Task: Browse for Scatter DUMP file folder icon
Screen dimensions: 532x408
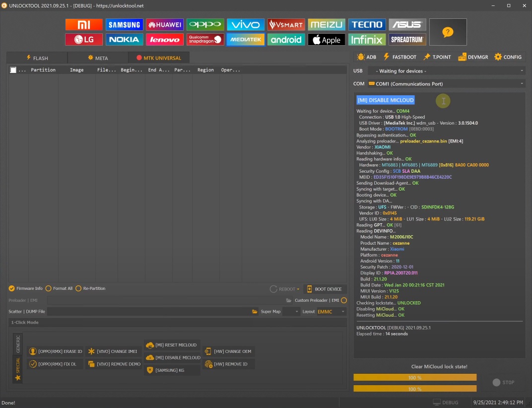Action: click(x=255, y=312)
